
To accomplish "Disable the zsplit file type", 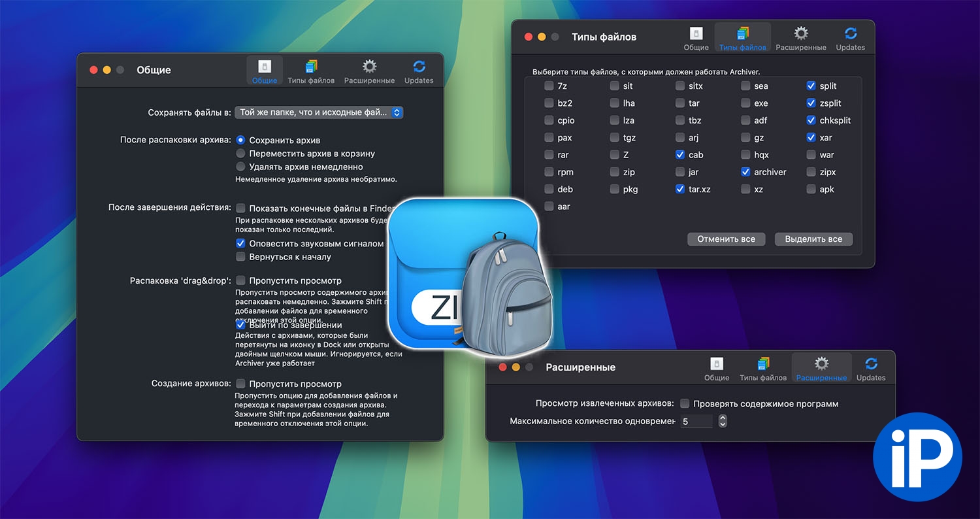I will tap(811, 103).
